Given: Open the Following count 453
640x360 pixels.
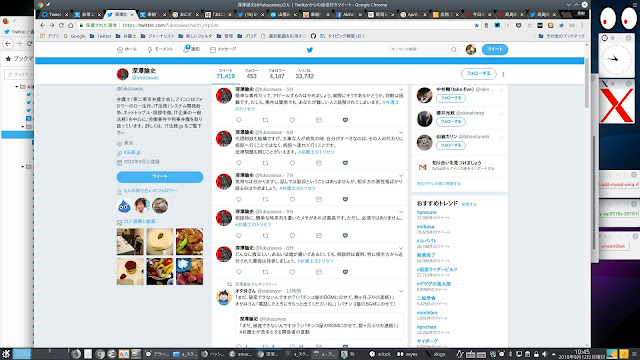Looking at the screenshot, I should [251, 74].
